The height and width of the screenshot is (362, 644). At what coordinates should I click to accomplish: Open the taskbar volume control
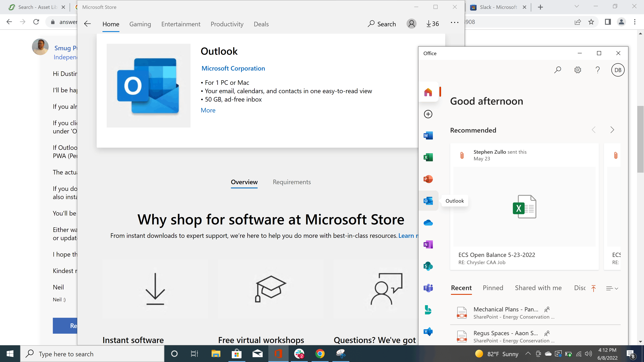588,353
